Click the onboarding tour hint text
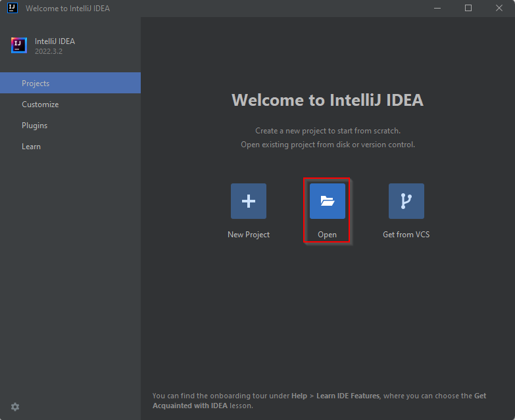The height and width of the screenshot is (420, 515). click(319, 400)
